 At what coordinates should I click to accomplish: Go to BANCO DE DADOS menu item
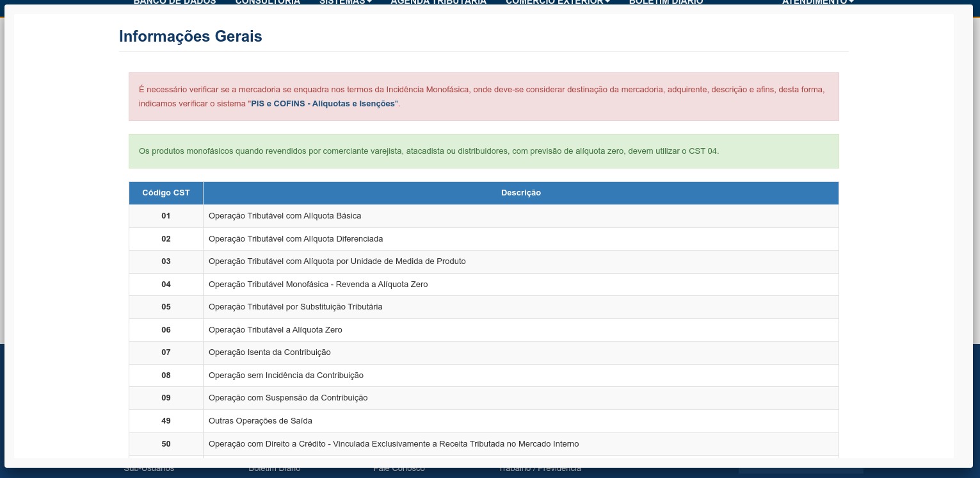point(175,2)
